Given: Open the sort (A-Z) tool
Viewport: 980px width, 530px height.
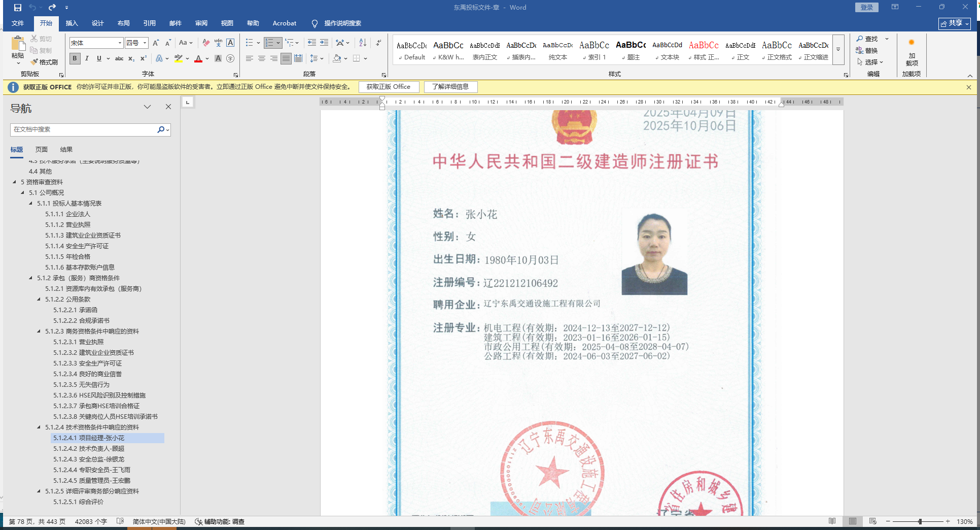Looking at the screenshot, I should point(363,43).
